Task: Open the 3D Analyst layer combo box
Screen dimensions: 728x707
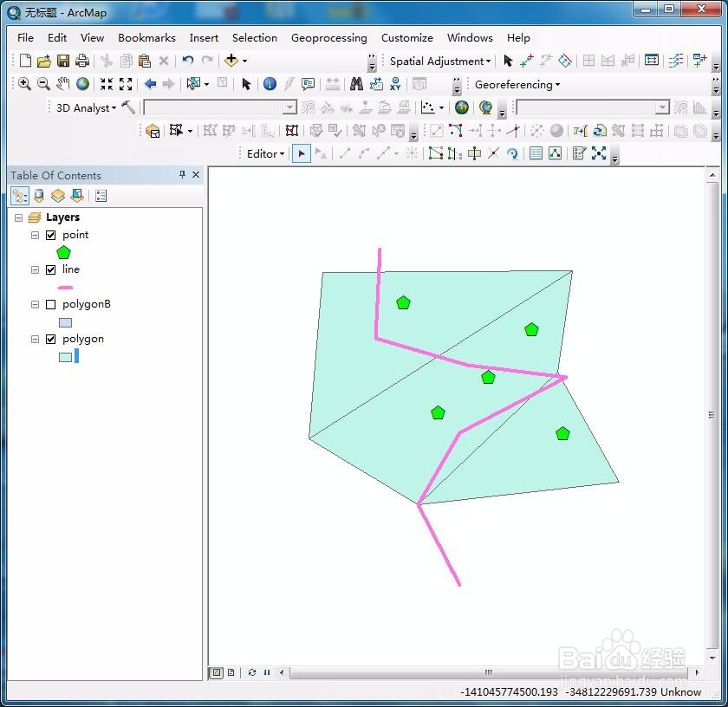Action: 220,107
